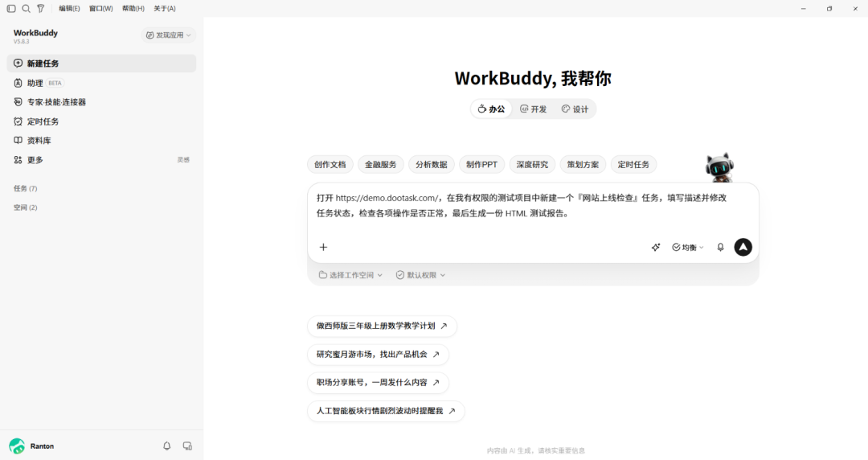
Task: Open the 编辑(E) menu
Action: pyautogui.click(x=69, y=8)
